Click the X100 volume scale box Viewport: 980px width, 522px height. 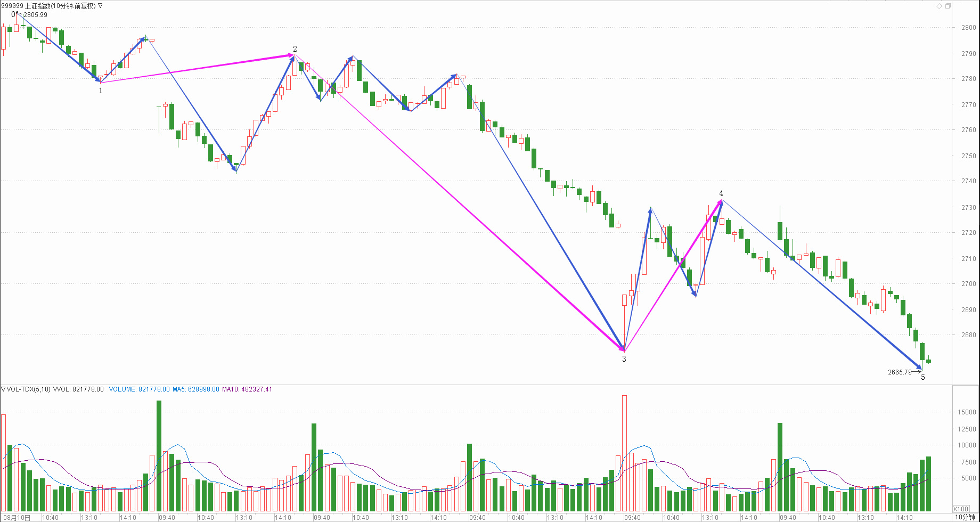tap(961, 509)
